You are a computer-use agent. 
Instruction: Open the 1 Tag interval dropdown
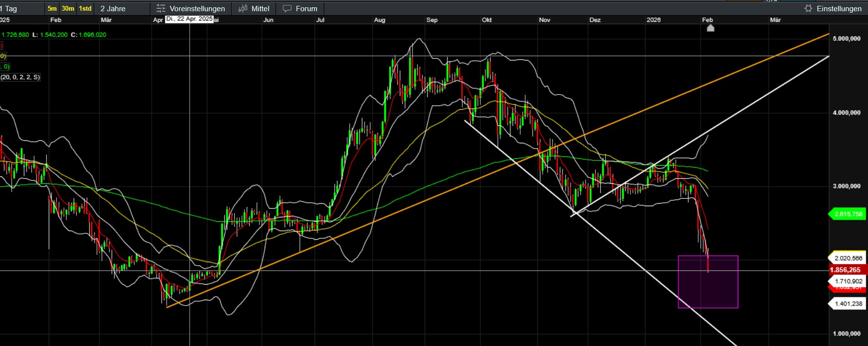11,9
